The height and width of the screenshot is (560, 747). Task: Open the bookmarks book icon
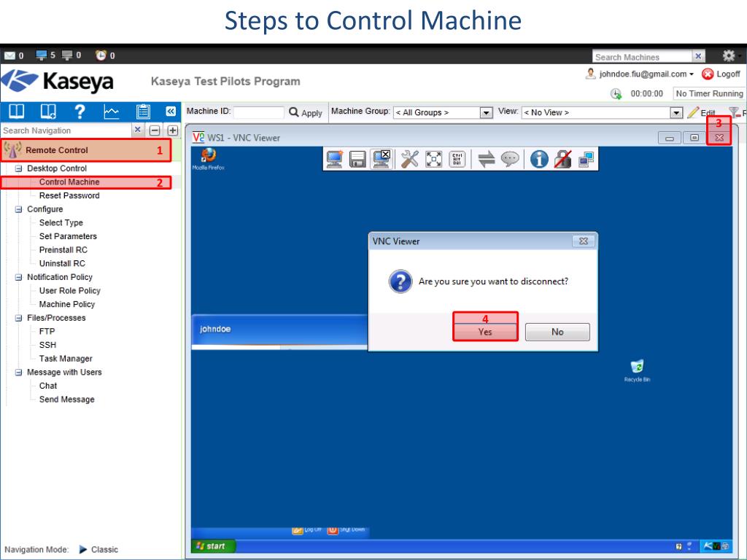[x=17, y=112]
